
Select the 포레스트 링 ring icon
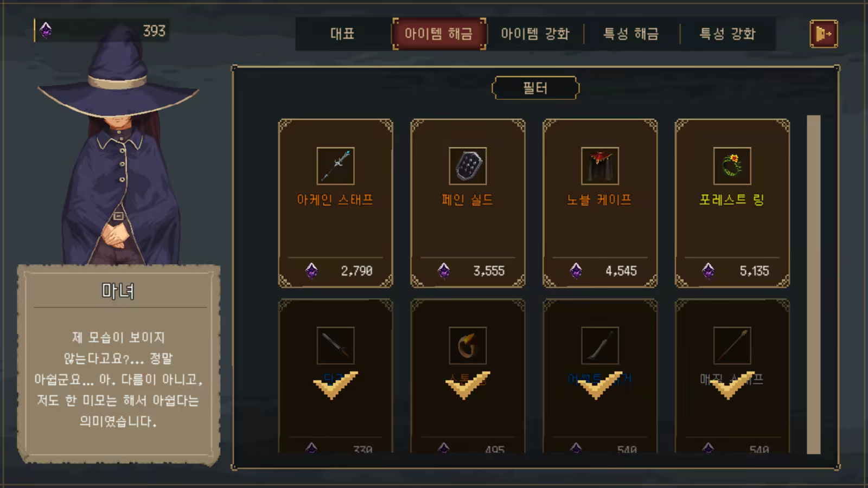coord(732,166)
